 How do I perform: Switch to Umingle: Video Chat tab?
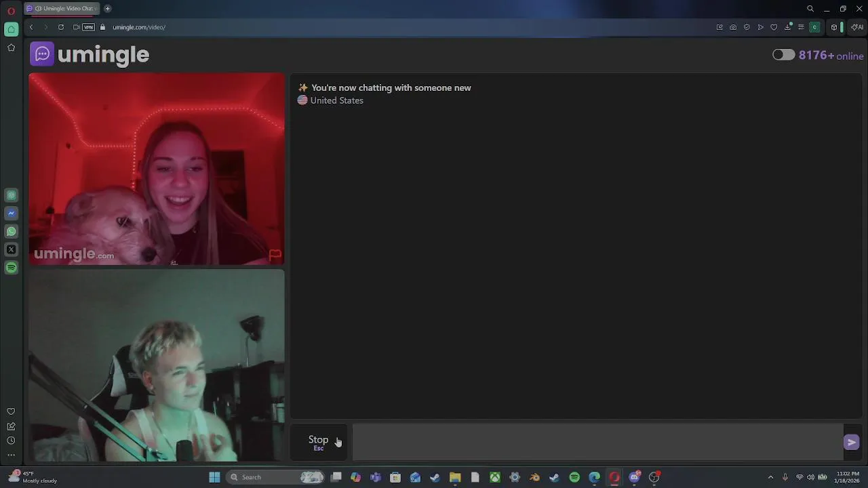[x=61, y=8]
